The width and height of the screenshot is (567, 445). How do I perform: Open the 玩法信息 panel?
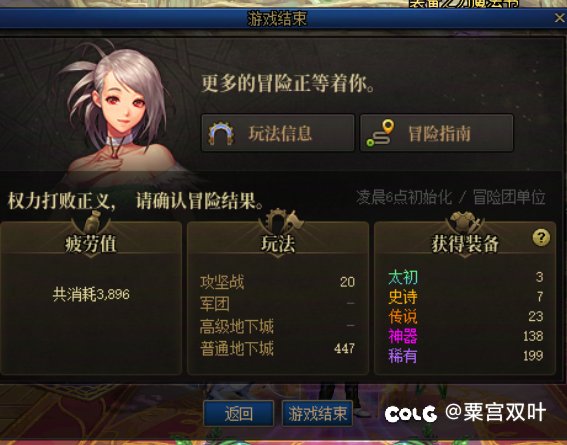[278, 133]
